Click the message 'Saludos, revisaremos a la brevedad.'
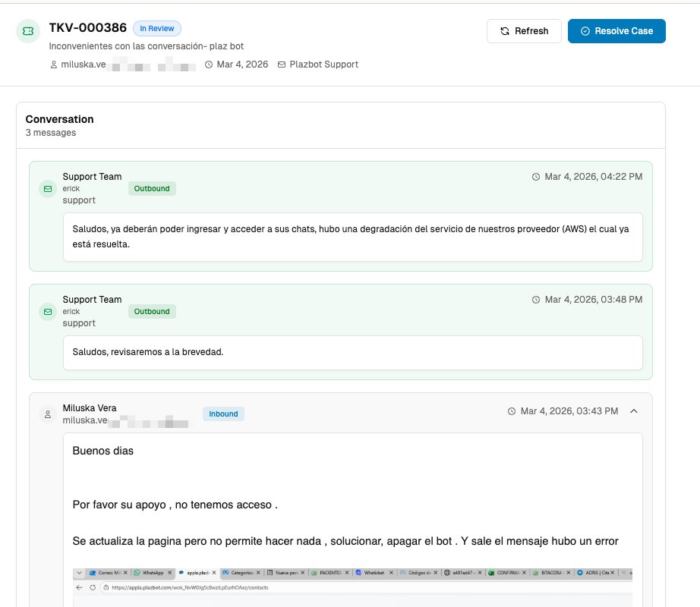 tap(353, 352)
